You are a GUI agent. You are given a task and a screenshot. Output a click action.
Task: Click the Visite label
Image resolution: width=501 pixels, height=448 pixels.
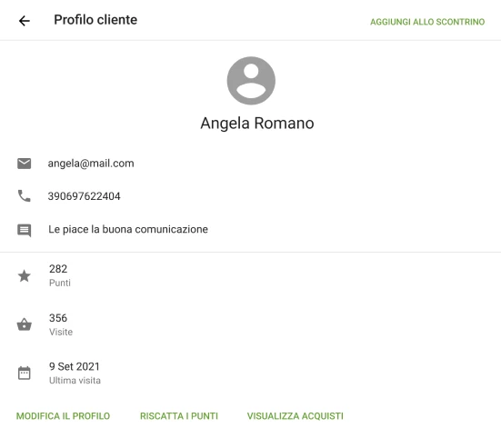click(61, 332)
